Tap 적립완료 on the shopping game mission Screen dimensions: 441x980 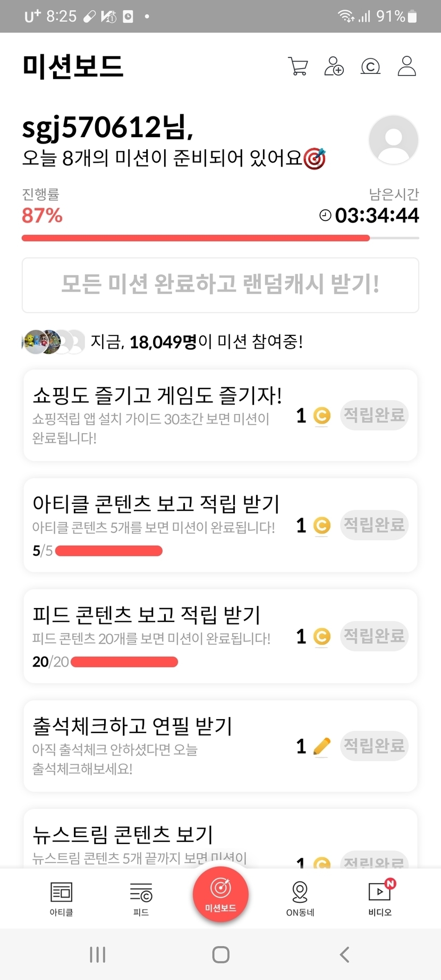click(x=374, y=415)
